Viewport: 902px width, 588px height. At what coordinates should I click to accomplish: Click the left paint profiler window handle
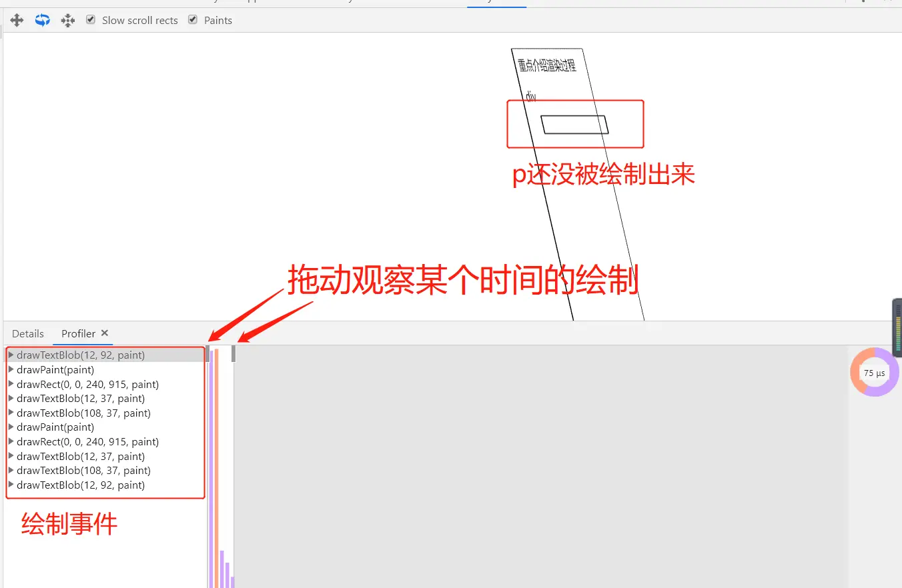pos(207,353)
